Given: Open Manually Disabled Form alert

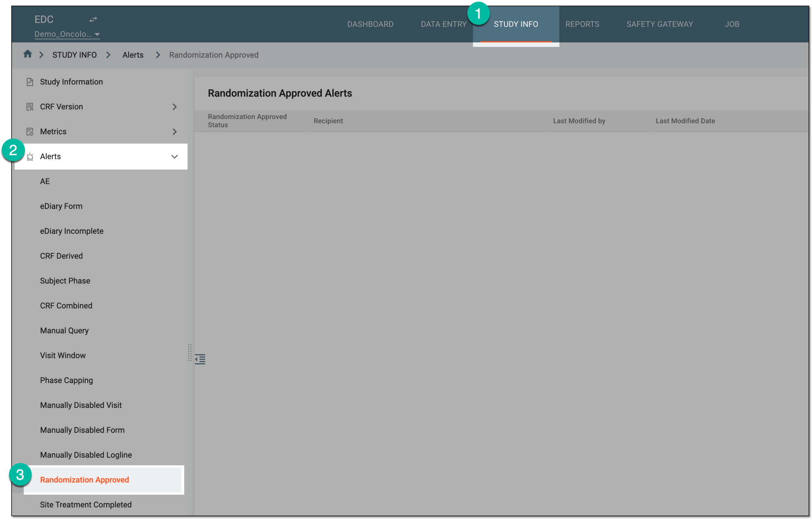Looking at the screenshot, I should point(82,430).
